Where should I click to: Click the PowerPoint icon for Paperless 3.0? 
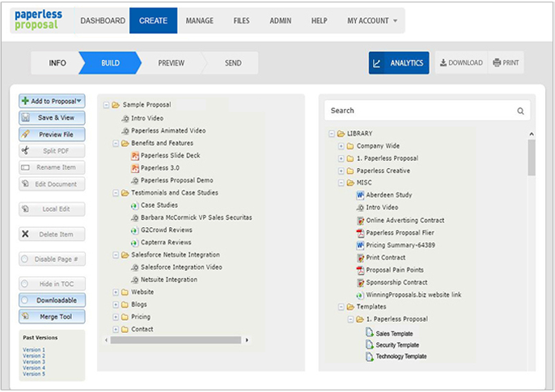pos(135,168)
